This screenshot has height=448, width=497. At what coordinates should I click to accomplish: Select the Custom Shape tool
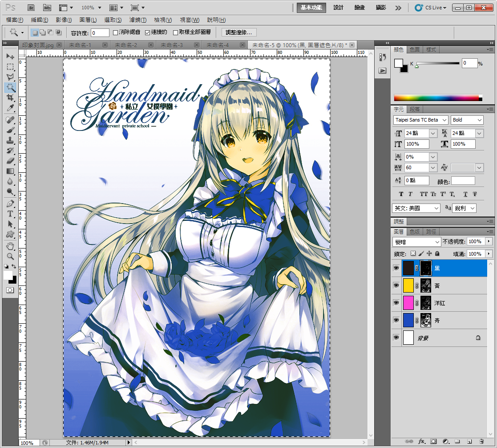click(x=10, y=234)
